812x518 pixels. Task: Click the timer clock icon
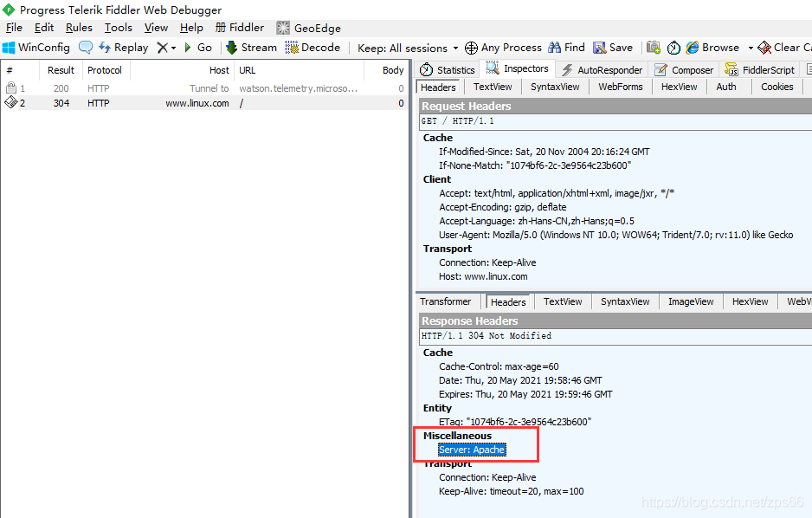673,48
